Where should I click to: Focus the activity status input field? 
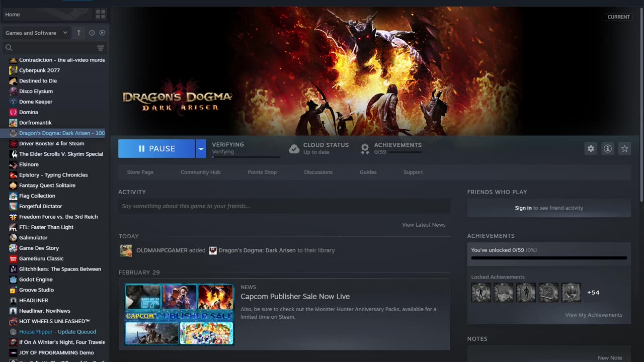[284, 206]
